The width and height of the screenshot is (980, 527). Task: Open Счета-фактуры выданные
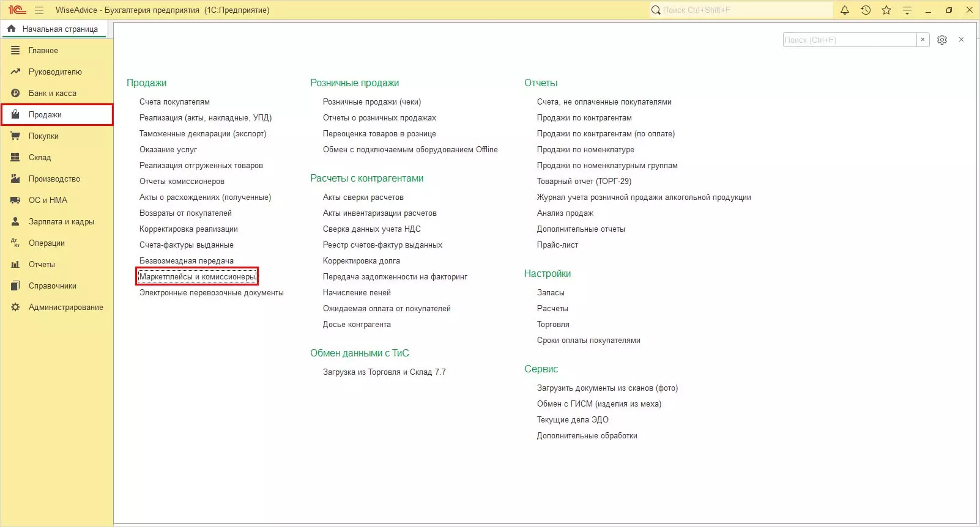point(187,245)
